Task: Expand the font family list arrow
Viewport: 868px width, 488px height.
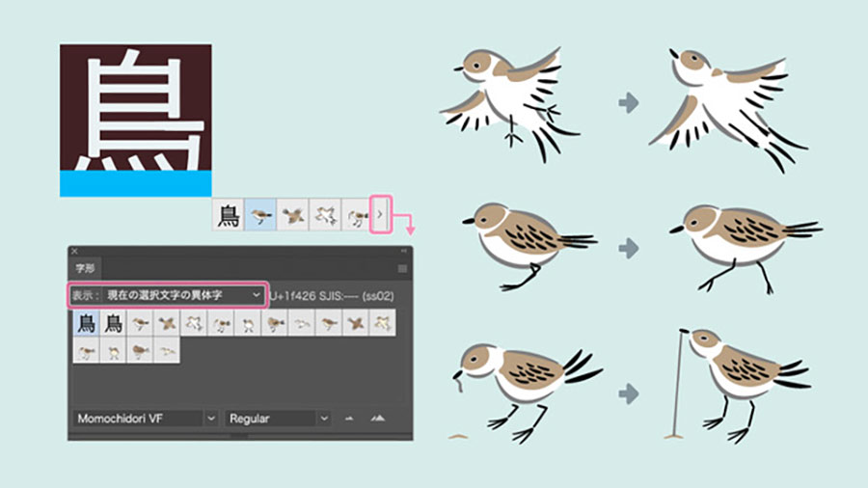Action: pyautogui.click(x=211, y=419)
